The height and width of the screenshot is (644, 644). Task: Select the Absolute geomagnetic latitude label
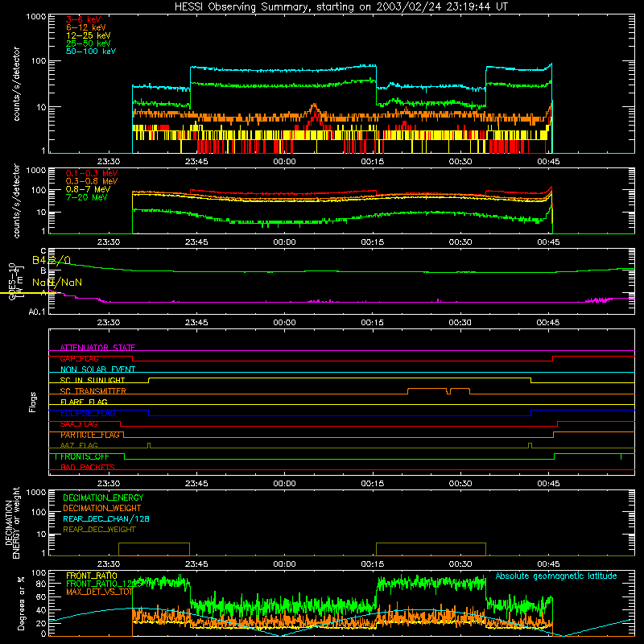[556, 576]
